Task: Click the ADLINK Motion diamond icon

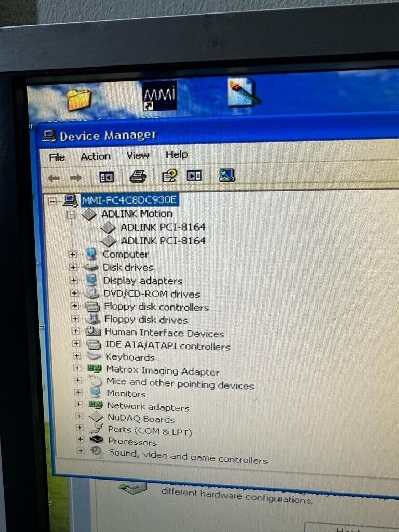Action: tap(89, 215)
